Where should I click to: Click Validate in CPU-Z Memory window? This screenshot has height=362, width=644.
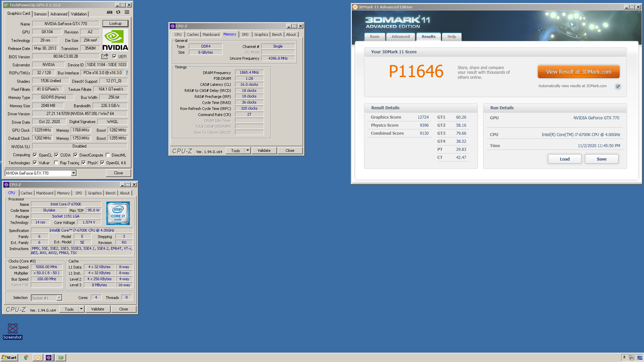click(x=264, y=150)
